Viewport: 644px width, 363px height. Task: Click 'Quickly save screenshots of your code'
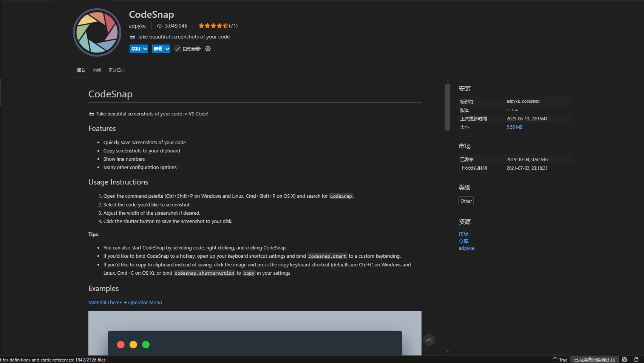[x=145, y=143]
